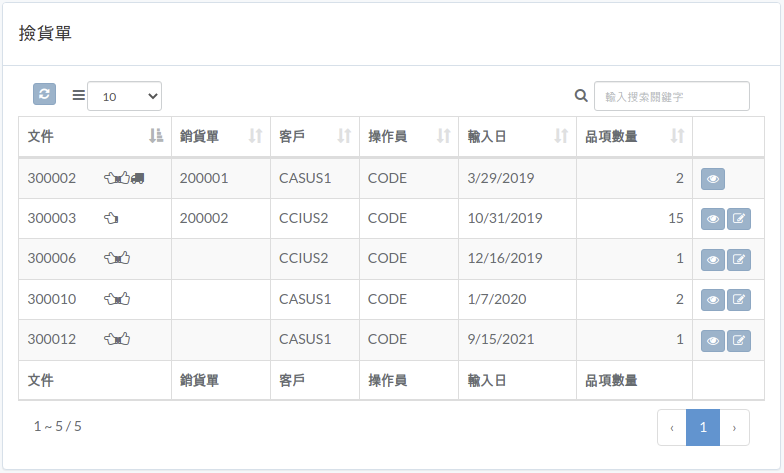784x473 pixels.
Task: View document 300002 with eye icon
Action: (x=713, y=179)
